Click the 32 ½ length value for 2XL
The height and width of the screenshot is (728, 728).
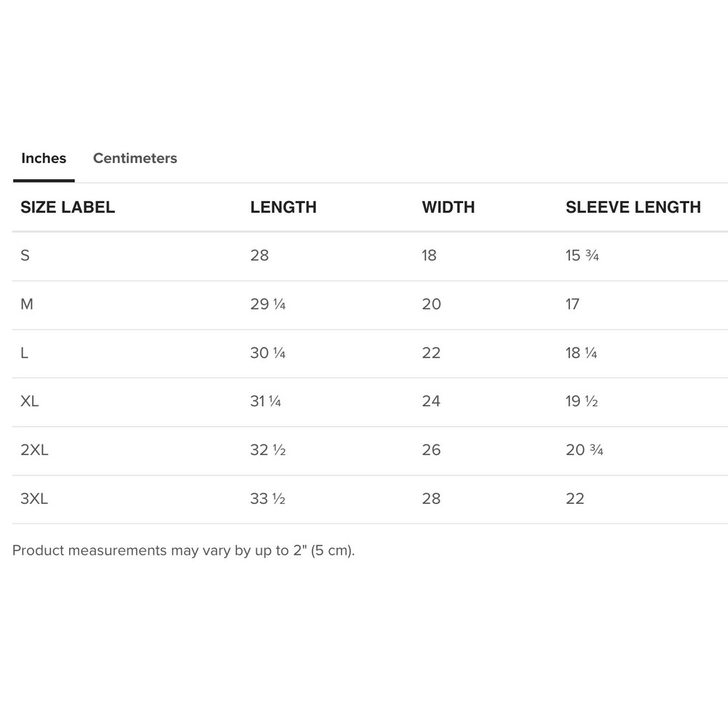click(267, 450)
